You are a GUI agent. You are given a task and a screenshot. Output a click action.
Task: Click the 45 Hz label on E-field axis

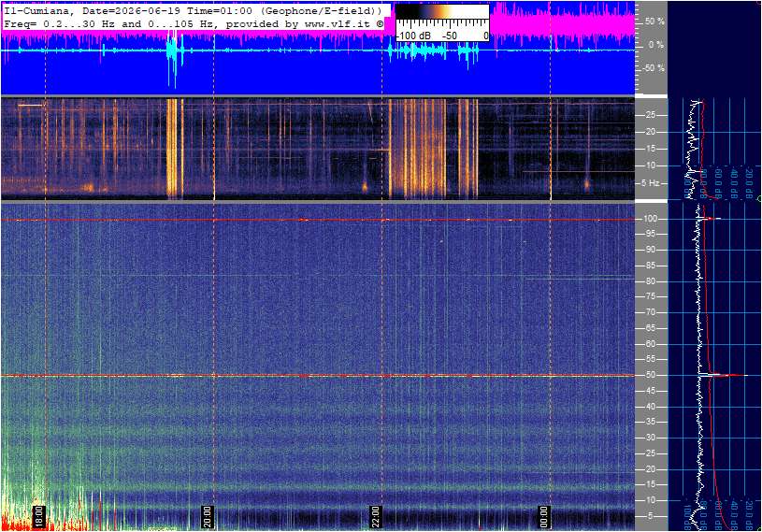click(650, 391)
